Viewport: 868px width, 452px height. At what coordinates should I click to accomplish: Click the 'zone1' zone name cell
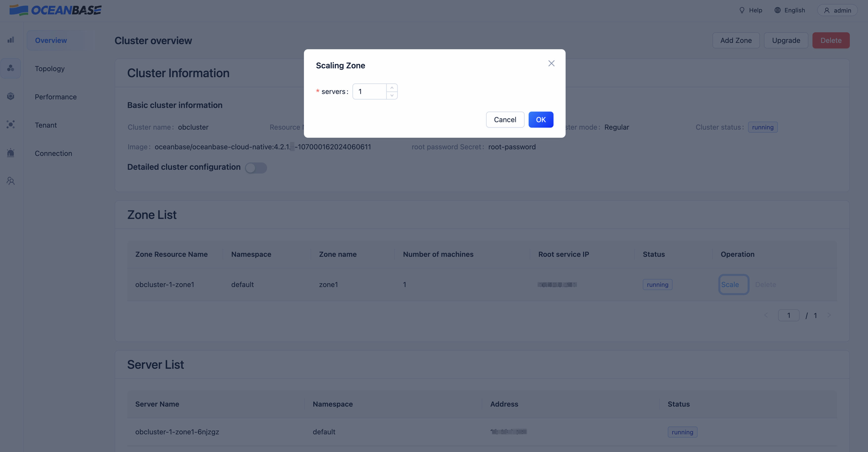click(328, 285)
